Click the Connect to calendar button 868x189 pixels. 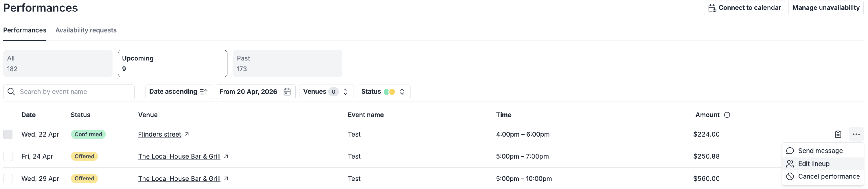[x=744, y=8]
